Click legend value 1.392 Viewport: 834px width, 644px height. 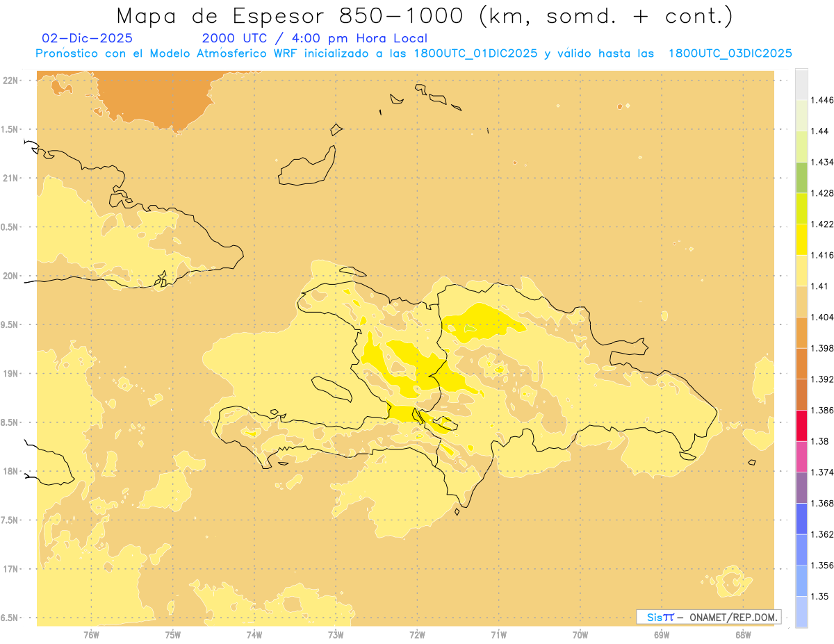point(821,379)
